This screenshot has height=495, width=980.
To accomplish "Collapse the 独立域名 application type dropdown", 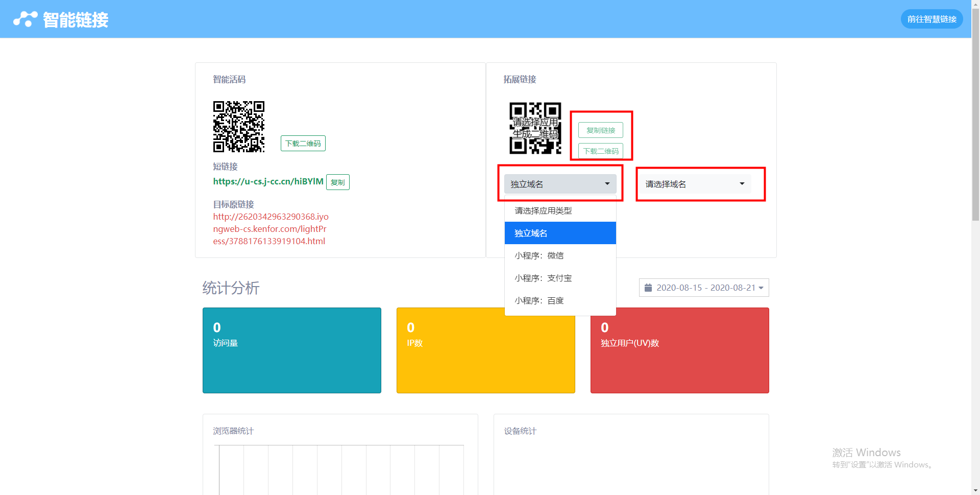I will tap(560, 184).
